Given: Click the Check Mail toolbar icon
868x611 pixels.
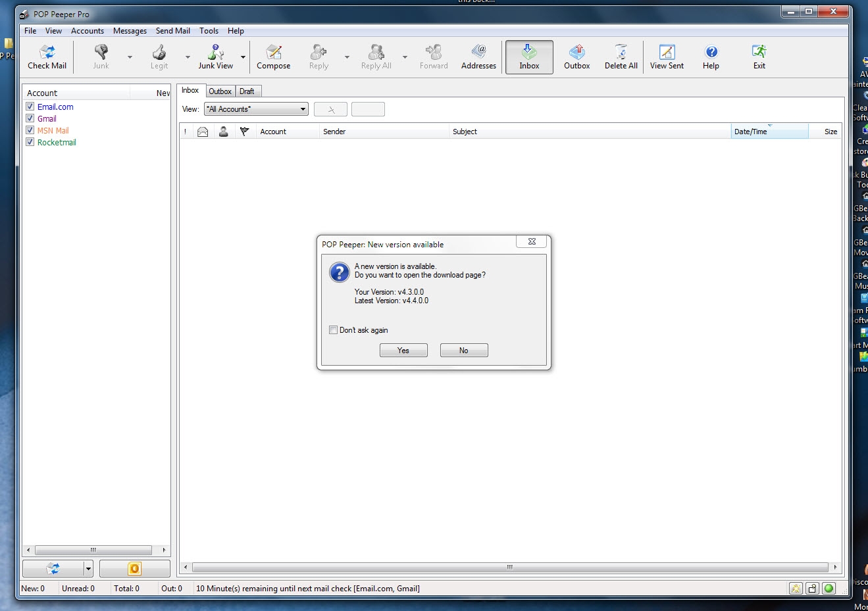Looking at the screenshot, I should point(47,57).
